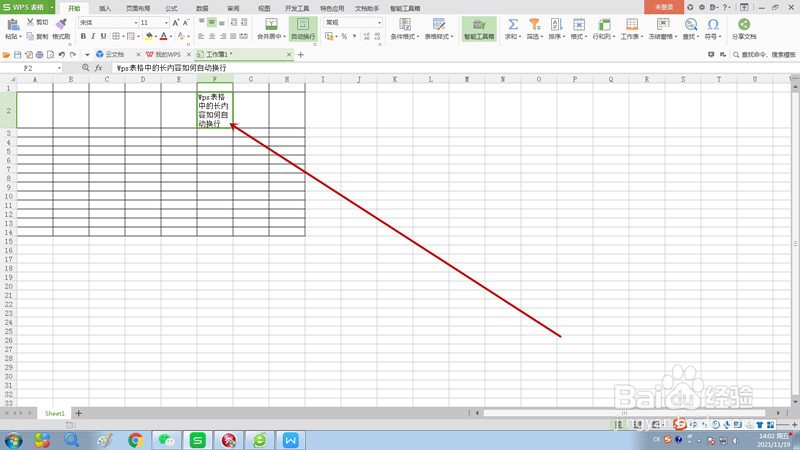Click the Freeze Panes (冻结窗格) icon
Viewport: 800px width, 450px height.
pyautogui.click(x=663, y=24)
